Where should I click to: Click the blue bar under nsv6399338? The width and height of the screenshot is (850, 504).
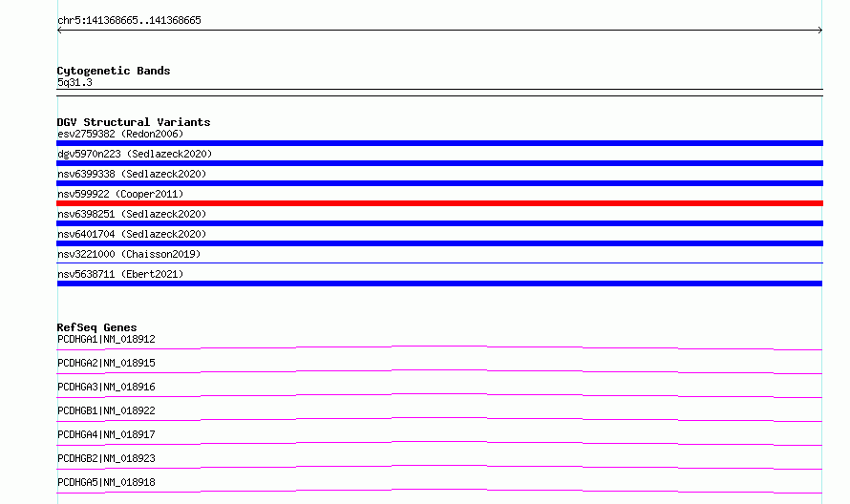[439, 183]
